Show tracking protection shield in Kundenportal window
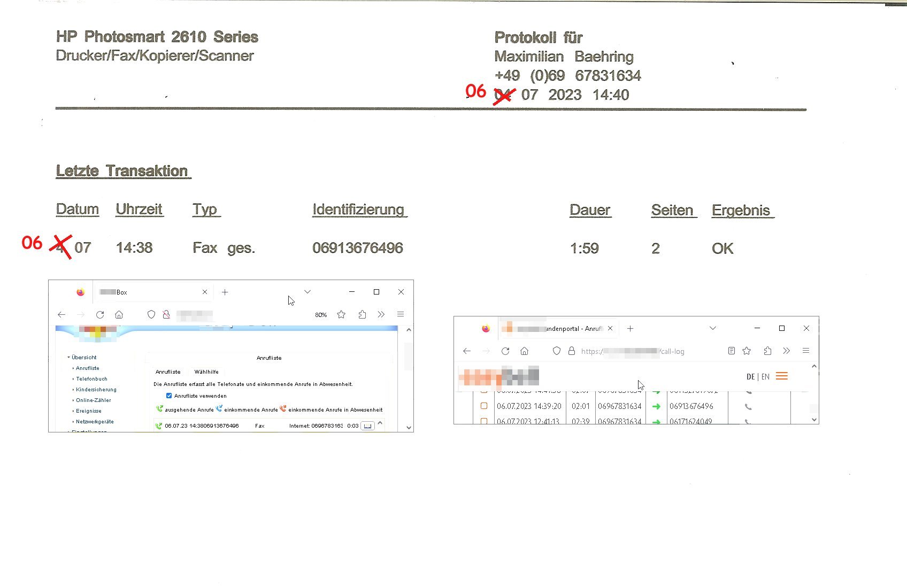Screen dimensions: 907x588 [x=557, y=351]
